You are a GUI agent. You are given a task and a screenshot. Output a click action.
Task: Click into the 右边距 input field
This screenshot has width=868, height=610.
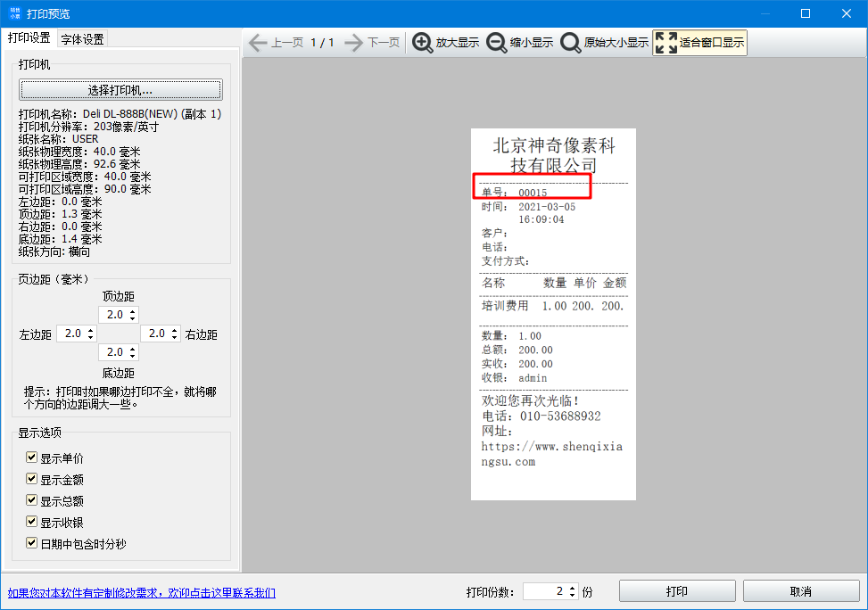coord(156,334)
